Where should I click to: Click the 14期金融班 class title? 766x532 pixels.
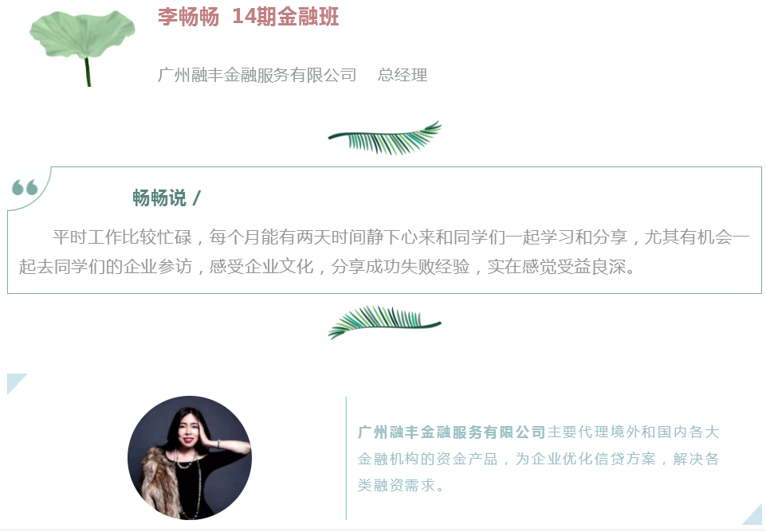[286, 17]
